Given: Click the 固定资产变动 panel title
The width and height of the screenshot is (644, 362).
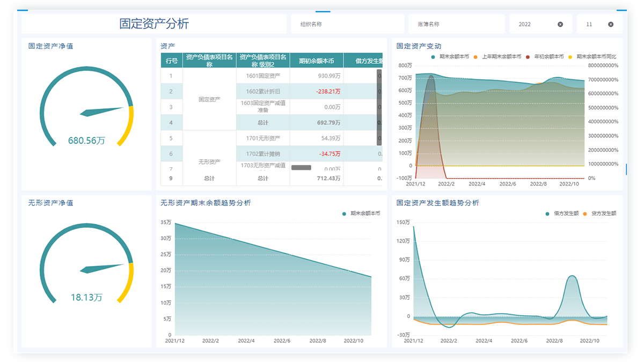Looking at the screenshot, I should (419, 46).
